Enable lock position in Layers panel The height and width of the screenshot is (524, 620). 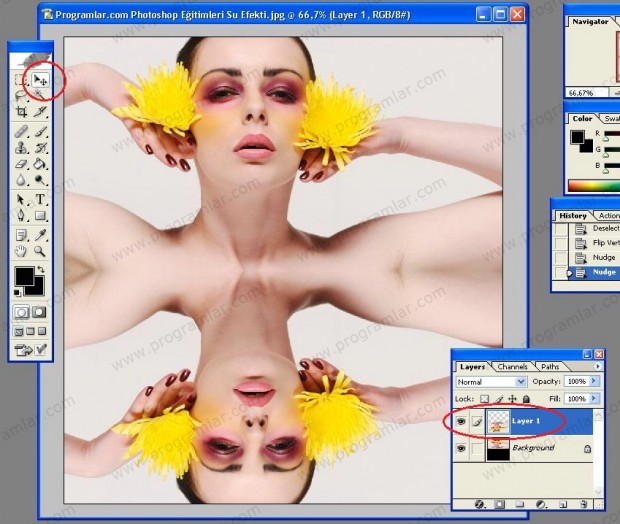coord(512,399)
